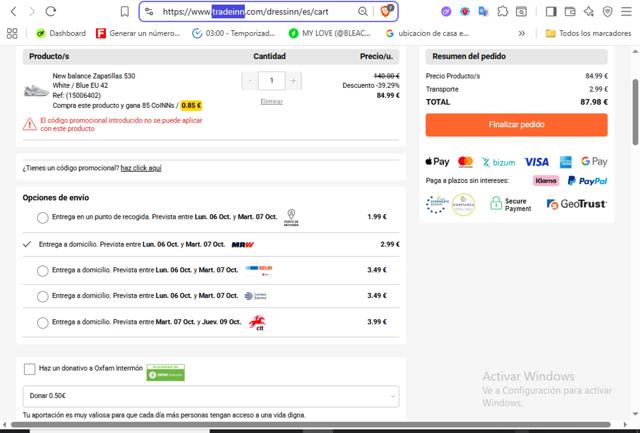Open the Dashboard bookmark
This screenshot has width=640, height=433.
click(61, 33)
